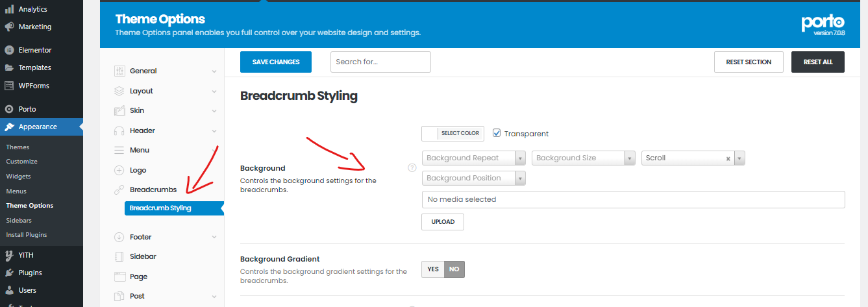Viewport: 868px width, 307px height.
Task: Open the Menu options section
Action: (x=140, y=150)
